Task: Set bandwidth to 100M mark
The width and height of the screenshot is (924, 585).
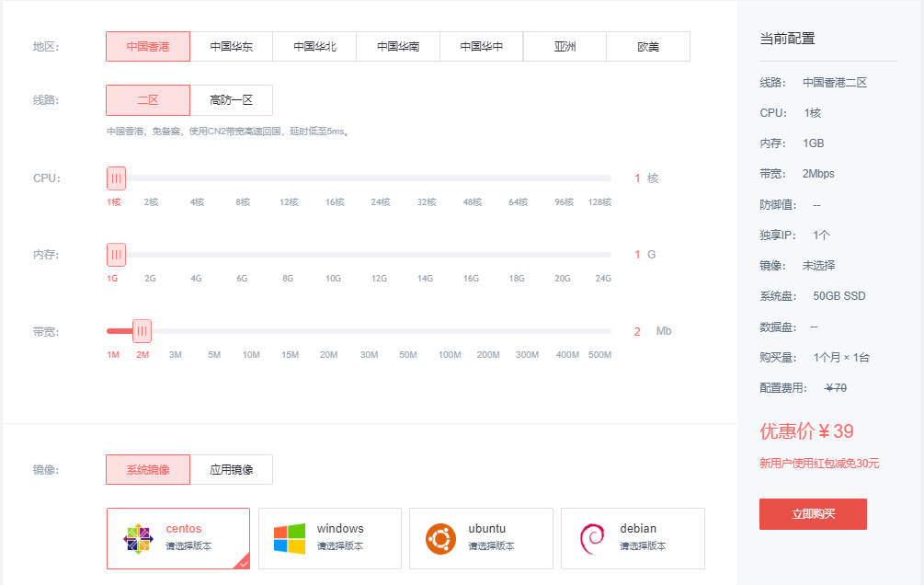Action: (x=450, y=355)
